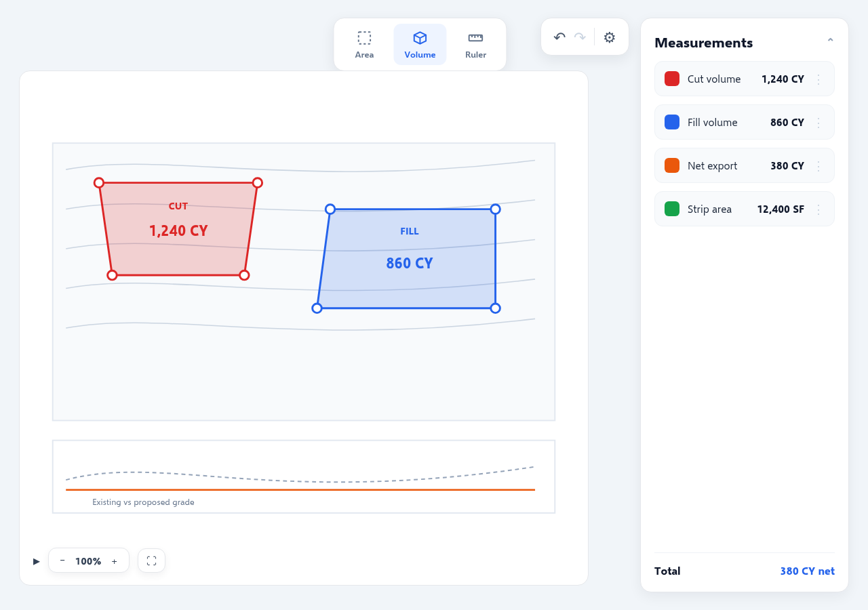Image resolution: width=868 pixels, height=610 pixels.
Task: Select the bottom-left vertex of the FILL polygon
Action: point(317,308)
